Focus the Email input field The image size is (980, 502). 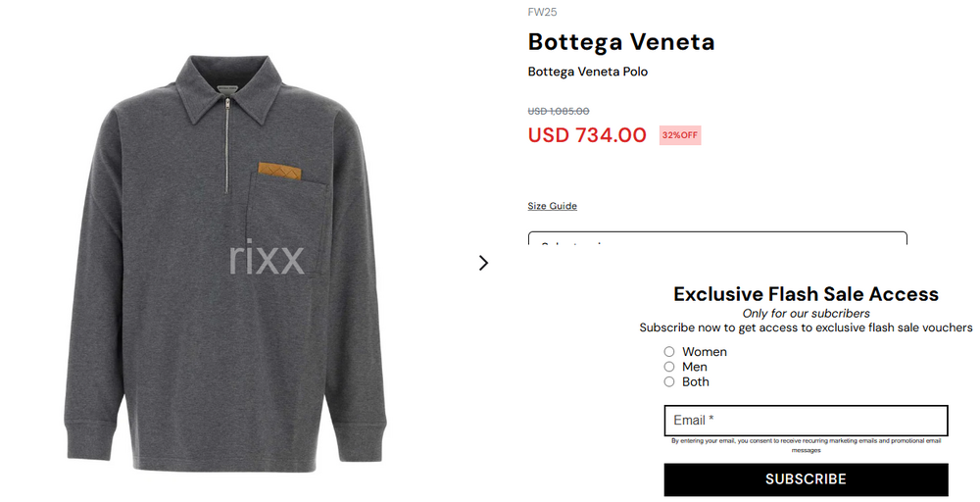coord(806,421)
